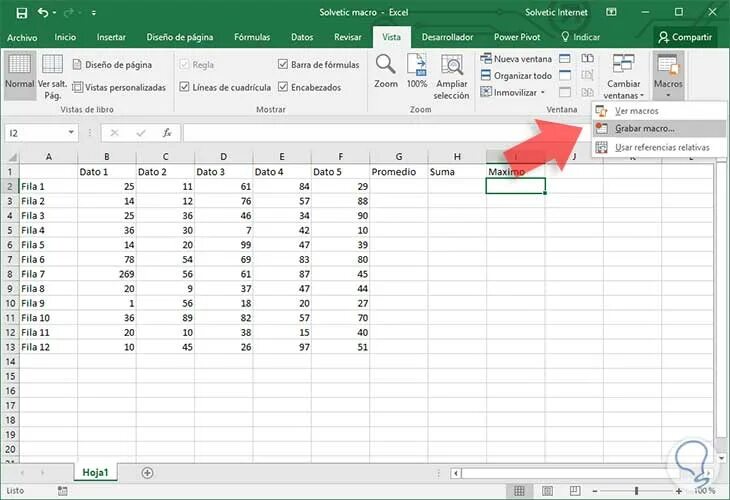Customize the Quick Access Toolbar dropdown
Screen dimensions: 730x500
pyautogui.click(x=94, y=13)
